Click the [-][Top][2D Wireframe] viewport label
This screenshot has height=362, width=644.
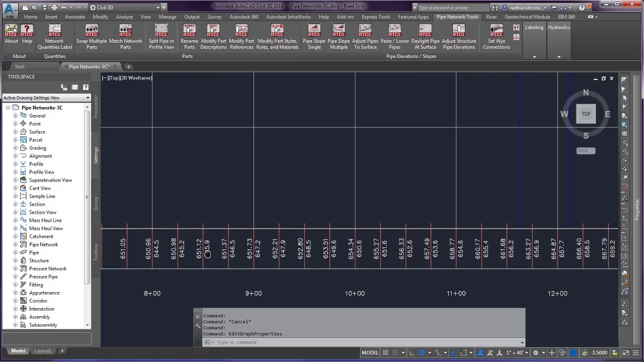click(127, 78)
